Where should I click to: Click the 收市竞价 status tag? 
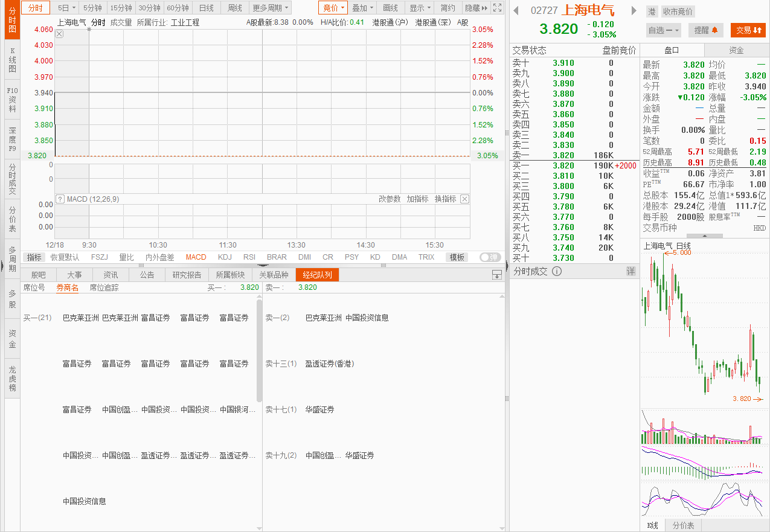coord(678,11)
